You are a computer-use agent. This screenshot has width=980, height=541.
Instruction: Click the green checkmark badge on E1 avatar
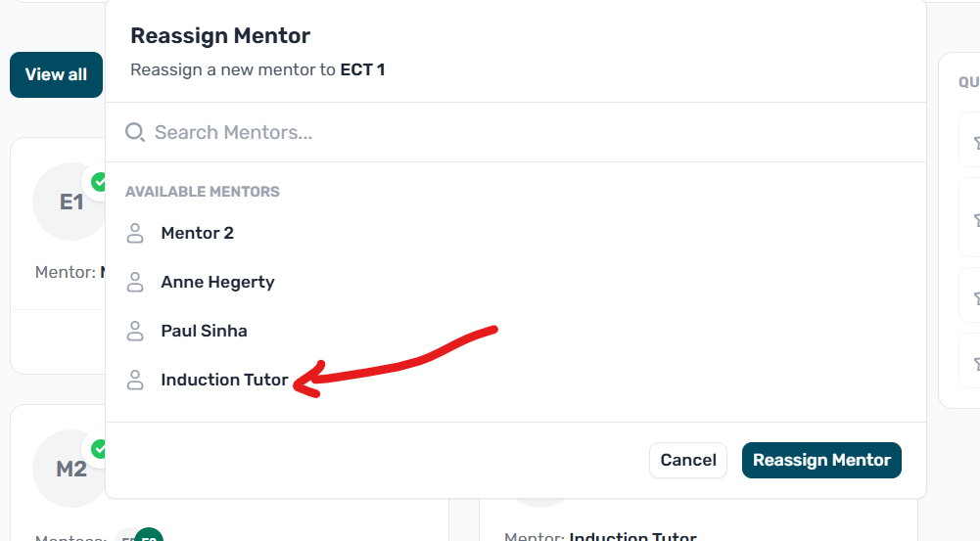coord(98,182)
